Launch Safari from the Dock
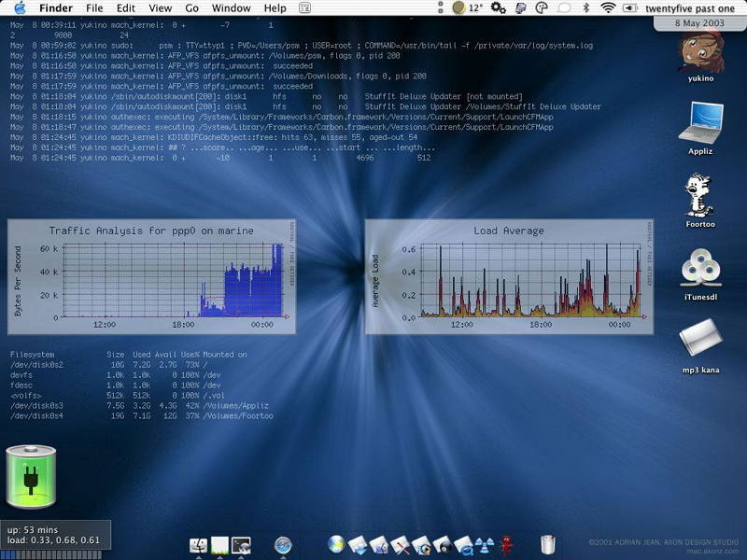Image resolution: width=747 pixels, height=560 pixels. pyautogui.click(x=283, y=546)
